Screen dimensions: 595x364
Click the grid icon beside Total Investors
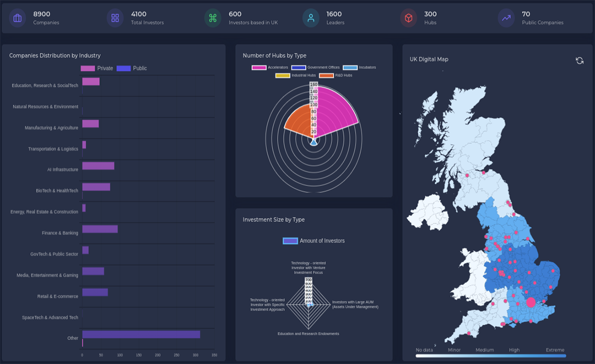(115, 18)
